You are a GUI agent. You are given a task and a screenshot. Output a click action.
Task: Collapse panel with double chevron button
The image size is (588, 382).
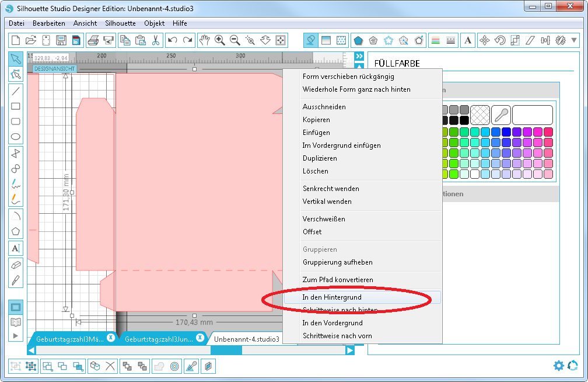click(x=359, y=56)
